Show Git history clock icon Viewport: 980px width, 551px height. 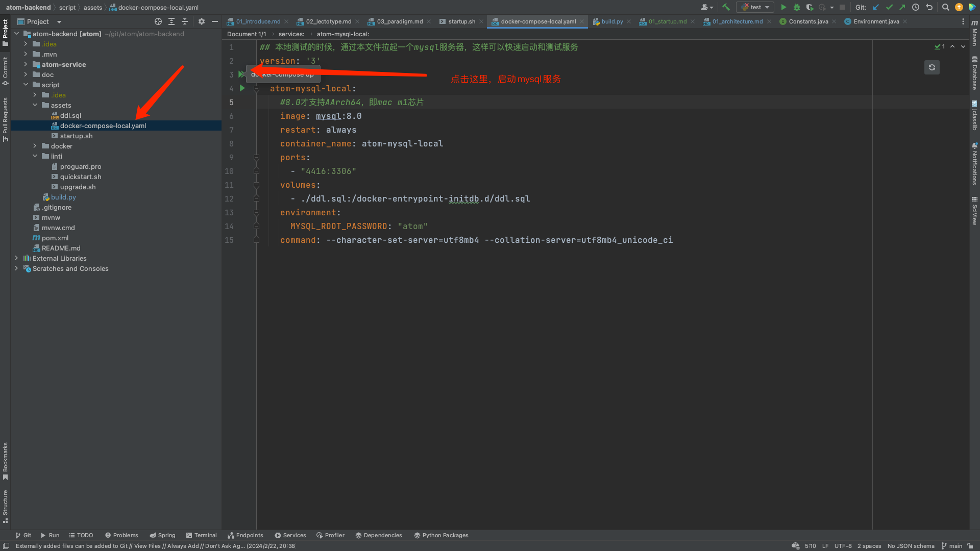pos(916,7)
